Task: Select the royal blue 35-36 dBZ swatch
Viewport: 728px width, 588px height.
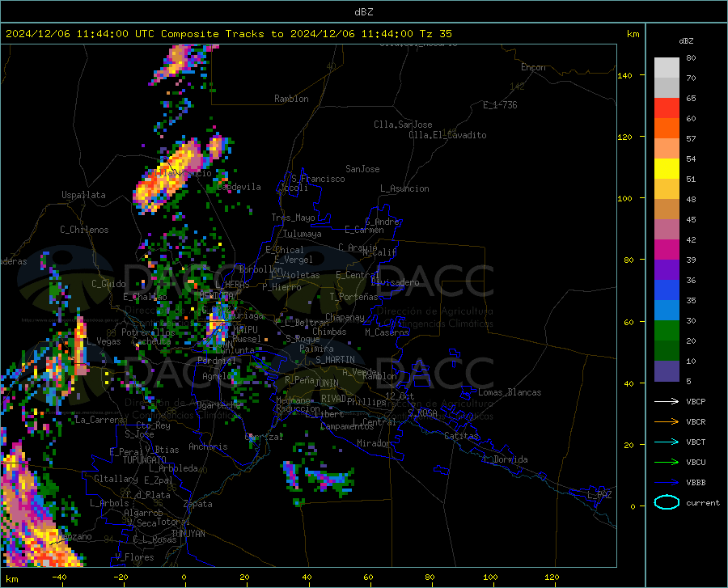Action: (x=667, y=290)
